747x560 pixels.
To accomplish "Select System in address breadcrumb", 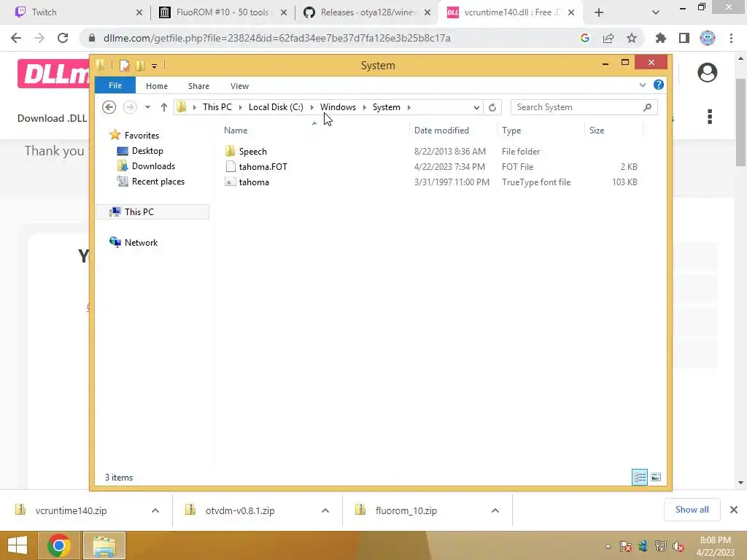I will 387,107.
